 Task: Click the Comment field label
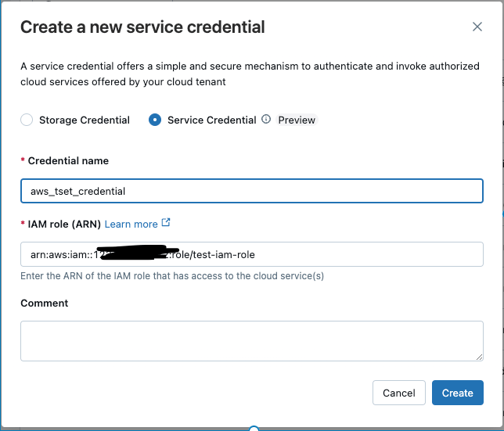click(45, 303)
